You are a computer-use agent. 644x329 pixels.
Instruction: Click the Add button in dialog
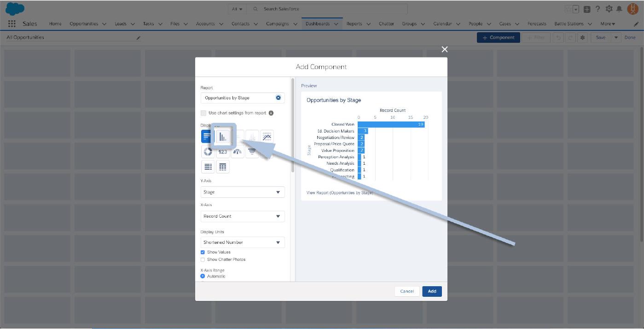(432, 291)
